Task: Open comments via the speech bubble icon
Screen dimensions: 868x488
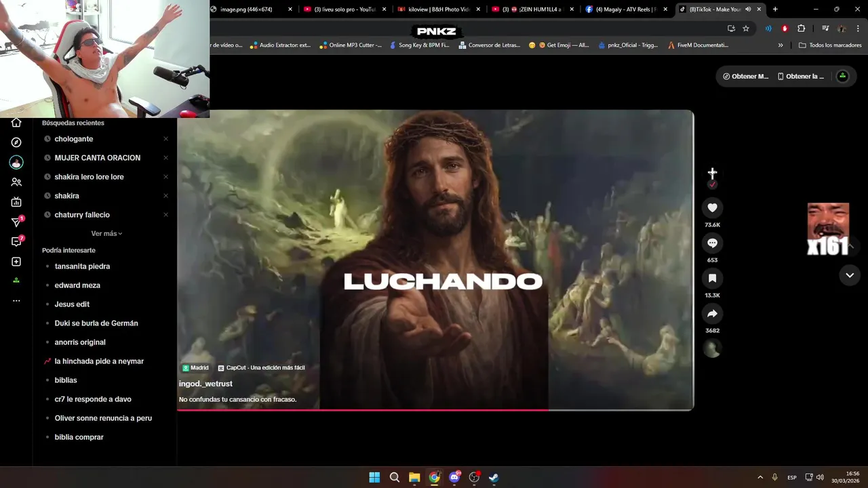Action: click(712, 243)
